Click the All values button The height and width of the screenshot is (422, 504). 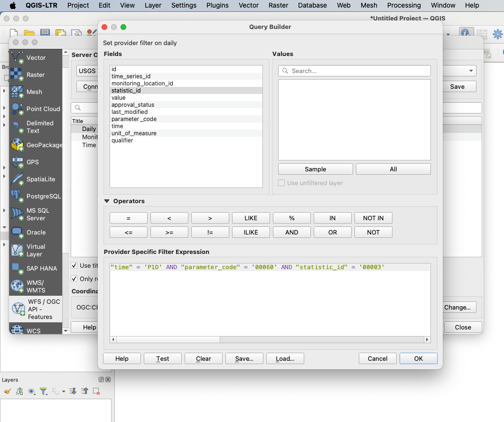pos(393,169)
